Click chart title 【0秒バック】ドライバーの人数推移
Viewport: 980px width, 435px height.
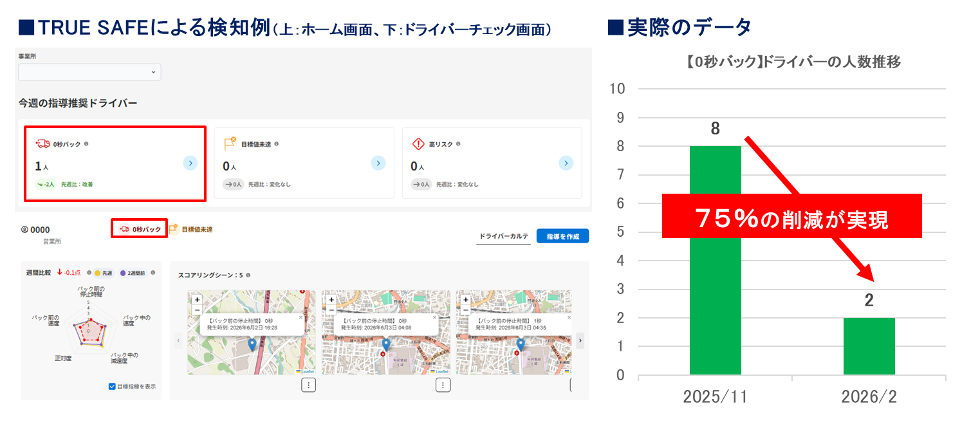792,62
